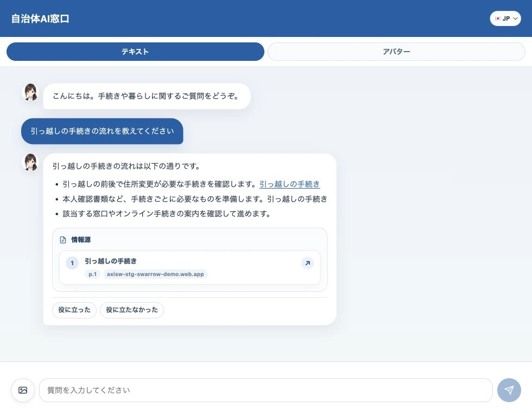Click the flag icon in language selector

498,18
